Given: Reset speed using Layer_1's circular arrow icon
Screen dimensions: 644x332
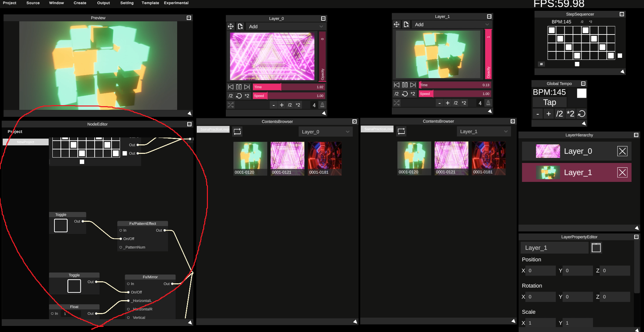Looking at the screenshot, I should [405, 94].
